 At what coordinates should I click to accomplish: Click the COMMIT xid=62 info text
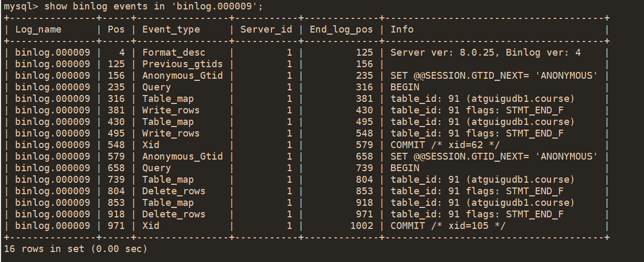[445, 145]
